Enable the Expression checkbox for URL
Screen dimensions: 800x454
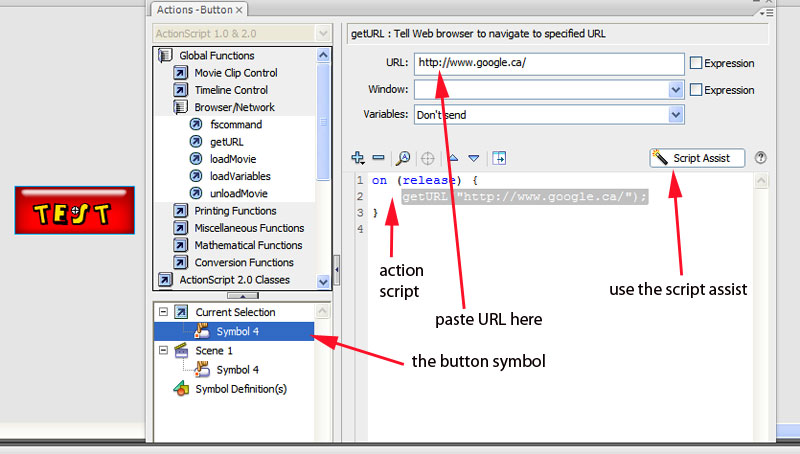696,63
